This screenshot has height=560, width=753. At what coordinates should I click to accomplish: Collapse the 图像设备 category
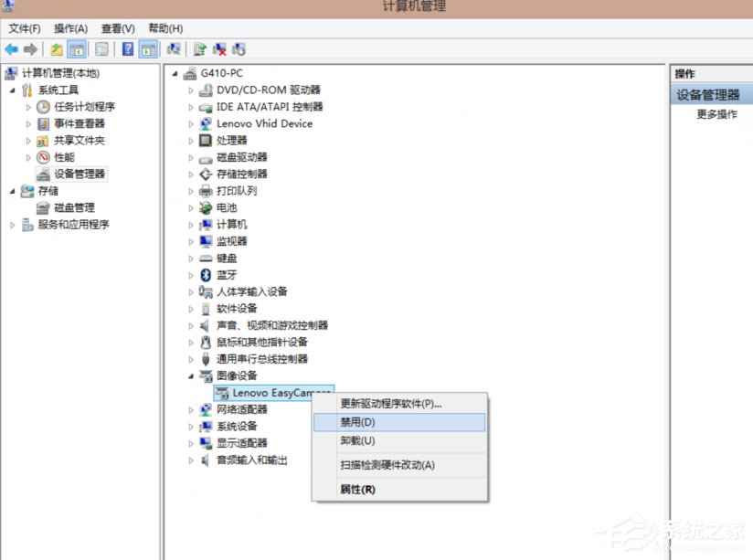(190, 375)
